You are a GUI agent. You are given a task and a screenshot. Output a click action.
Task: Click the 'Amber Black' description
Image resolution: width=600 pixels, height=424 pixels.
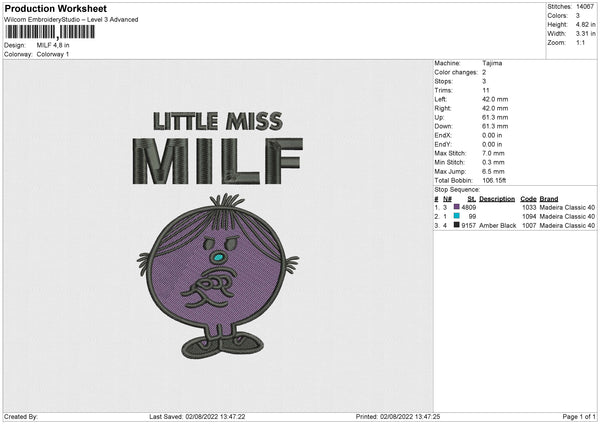click(497, 226)
